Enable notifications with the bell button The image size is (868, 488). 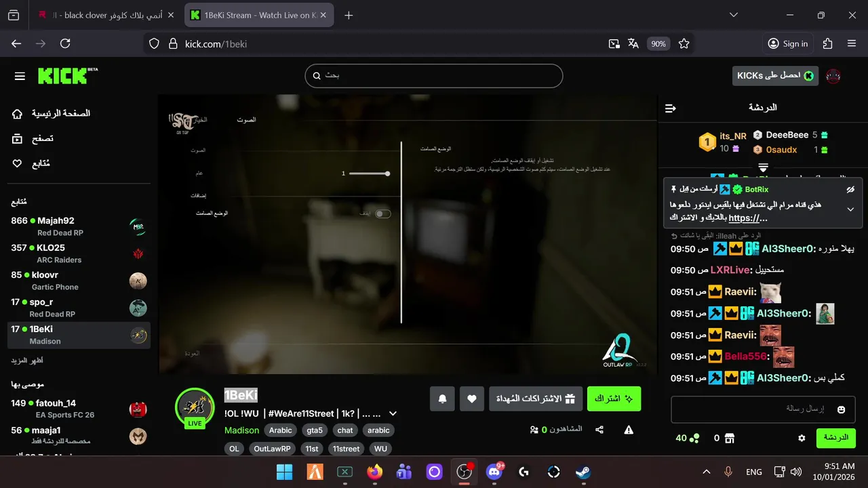[x=442, y=399]
